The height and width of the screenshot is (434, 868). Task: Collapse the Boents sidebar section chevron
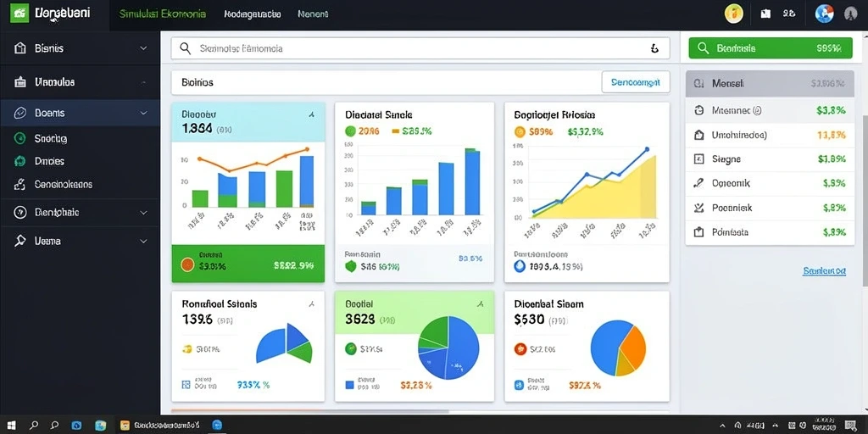click(x=143, y=113)
